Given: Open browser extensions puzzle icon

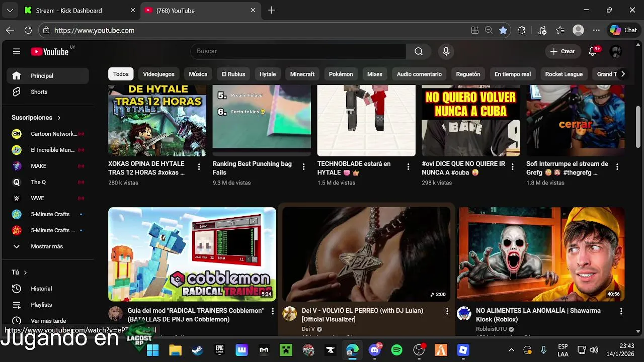Looking at the screenshot, I should 522,30.
